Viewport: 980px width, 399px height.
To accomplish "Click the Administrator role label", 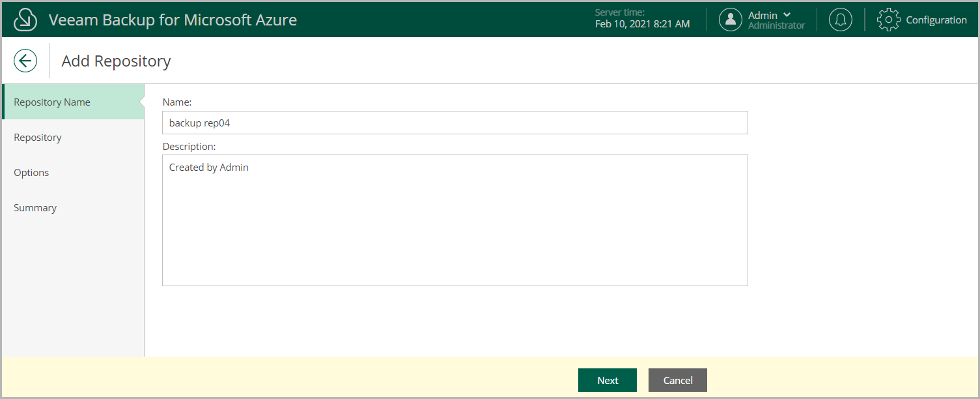I will 776,25.
